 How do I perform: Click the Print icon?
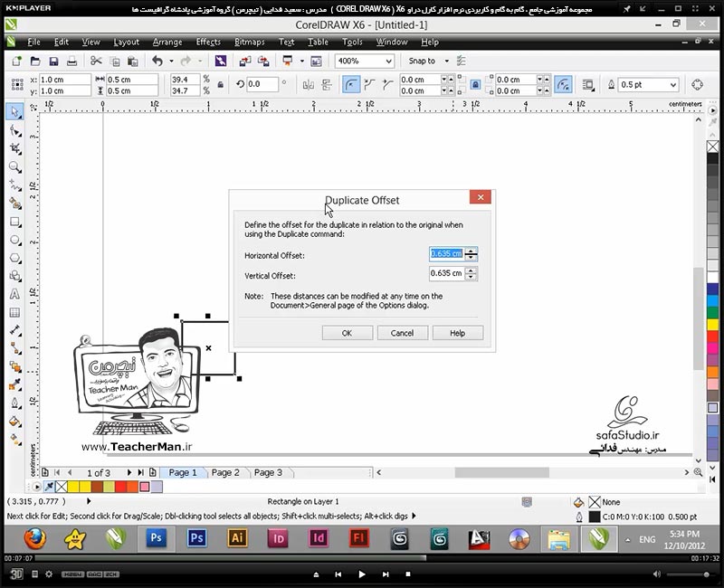pos(71,61)
